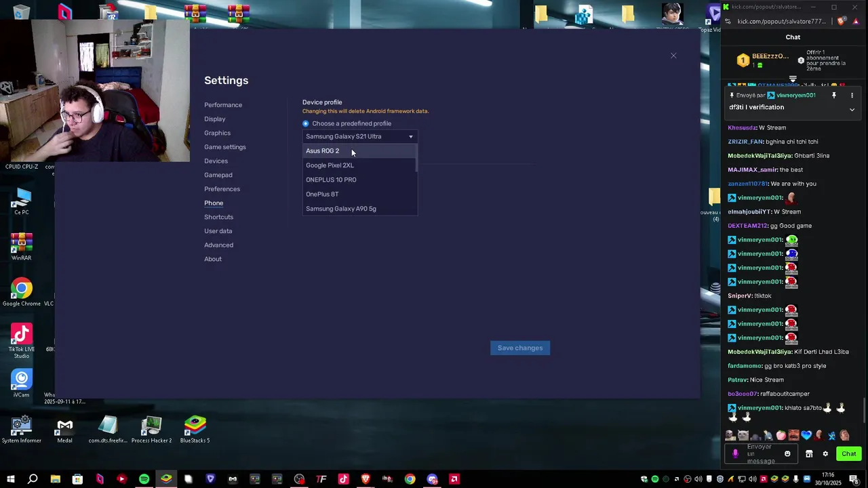868x488 pixels.
Task: Pick OnePlus 8T device profile
Action: (359, 195)
